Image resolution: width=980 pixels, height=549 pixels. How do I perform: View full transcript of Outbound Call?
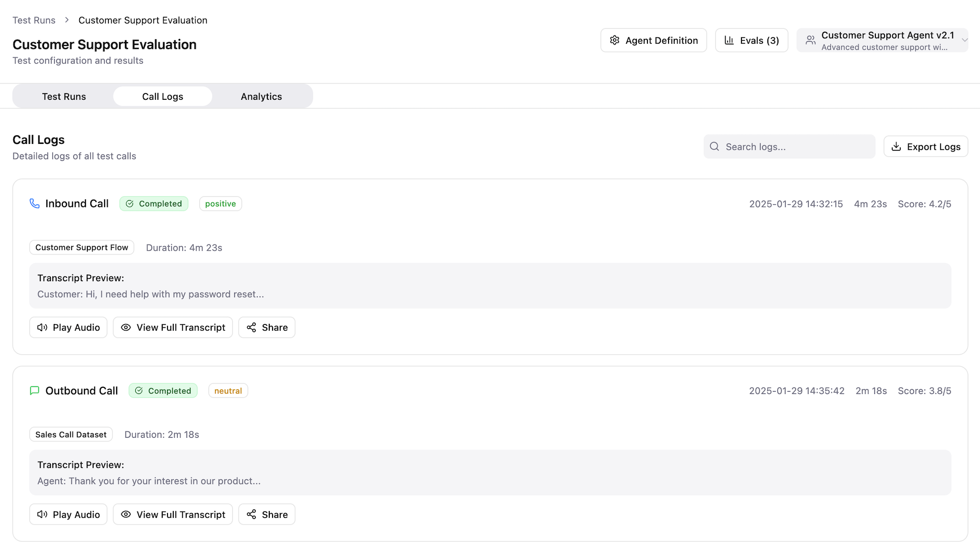pos(173,514)
